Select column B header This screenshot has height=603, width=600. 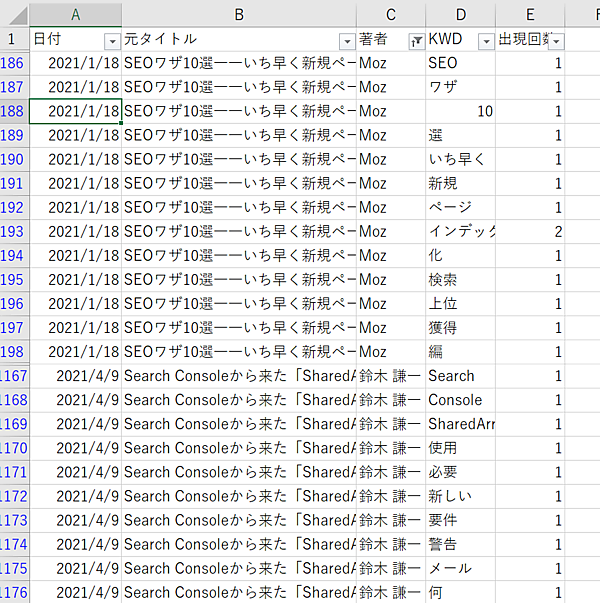tap(239, 15)
